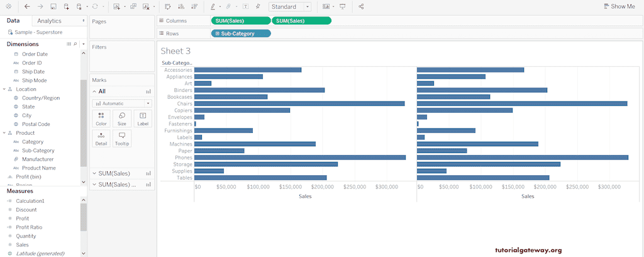Image resolution: width=644 pixels, height=257 pixels.
Task: Open the Standard fit dropdown
Action: point(290,6)
